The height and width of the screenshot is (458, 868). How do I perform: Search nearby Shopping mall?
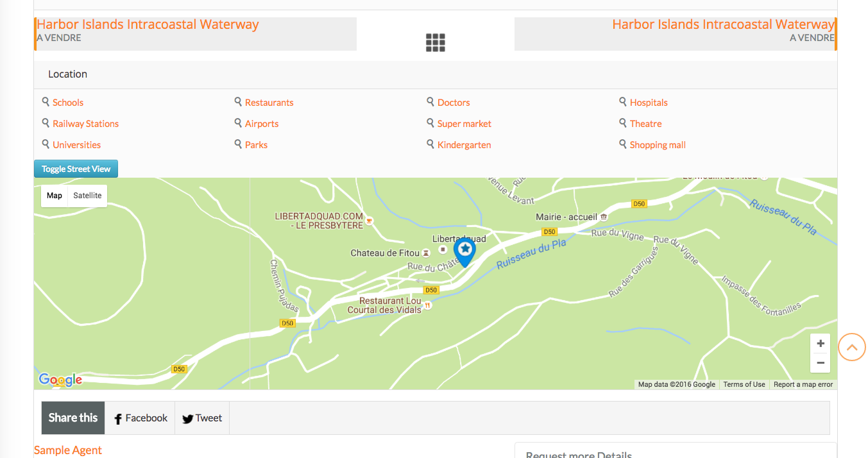point(658,145)
